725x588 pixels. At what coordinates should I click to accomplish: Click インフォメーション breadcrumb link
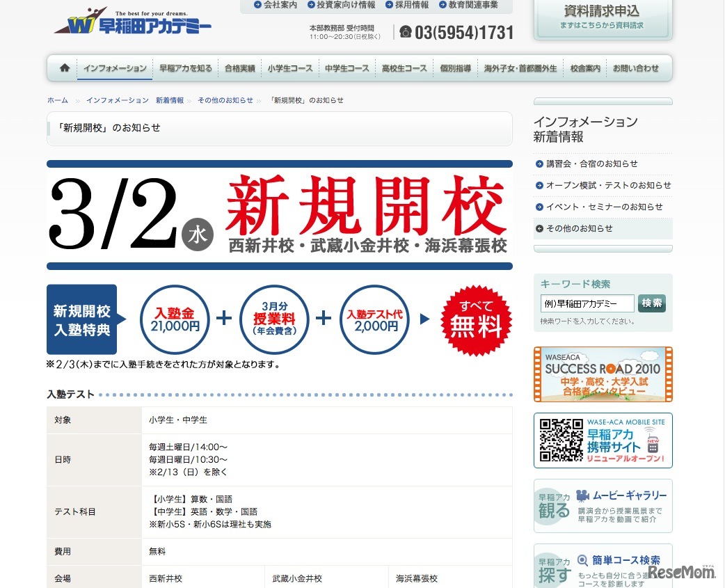click(117, 100)
